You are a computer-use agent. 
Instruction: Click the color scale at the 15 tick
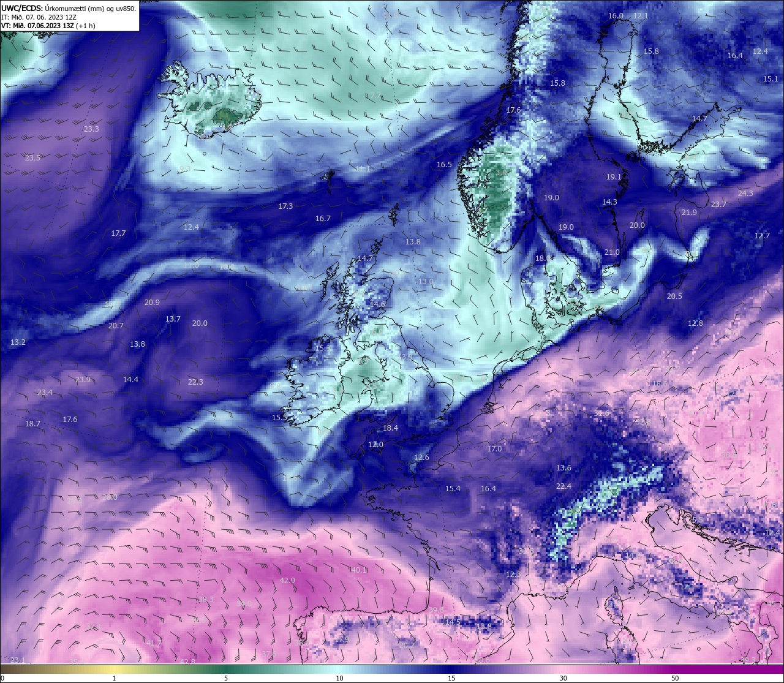click(x=451, y=670)
